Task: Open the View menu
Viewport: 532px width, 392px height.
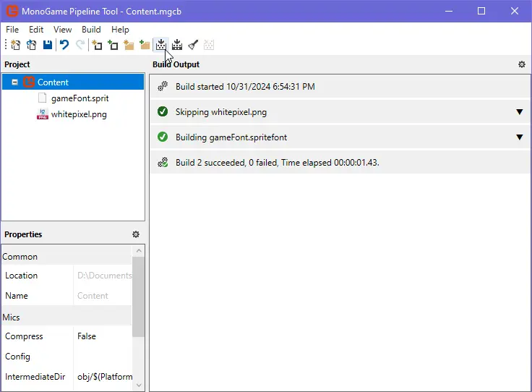Action: pyautogui.click(x=62, y=30)
